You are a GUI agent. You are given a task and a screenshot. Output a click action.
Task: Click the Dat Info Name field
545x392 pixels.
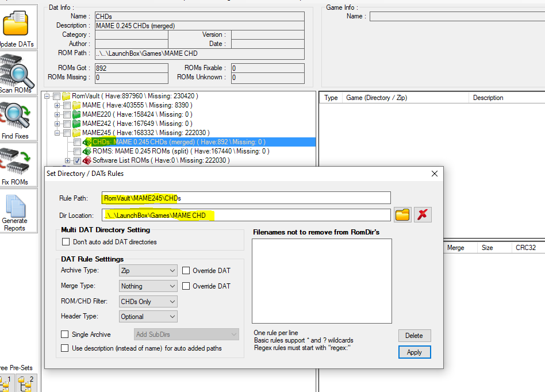199,16
